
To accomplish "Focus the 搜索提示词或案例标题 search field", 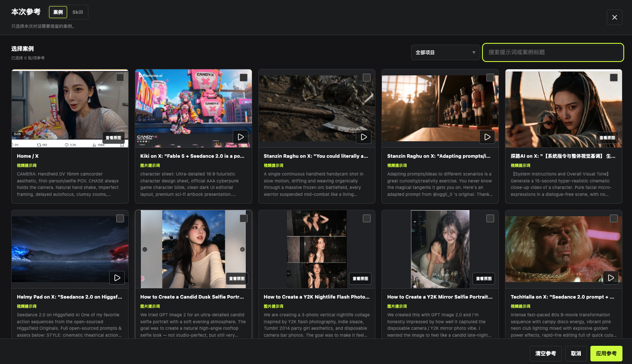I will click(553, 52).
